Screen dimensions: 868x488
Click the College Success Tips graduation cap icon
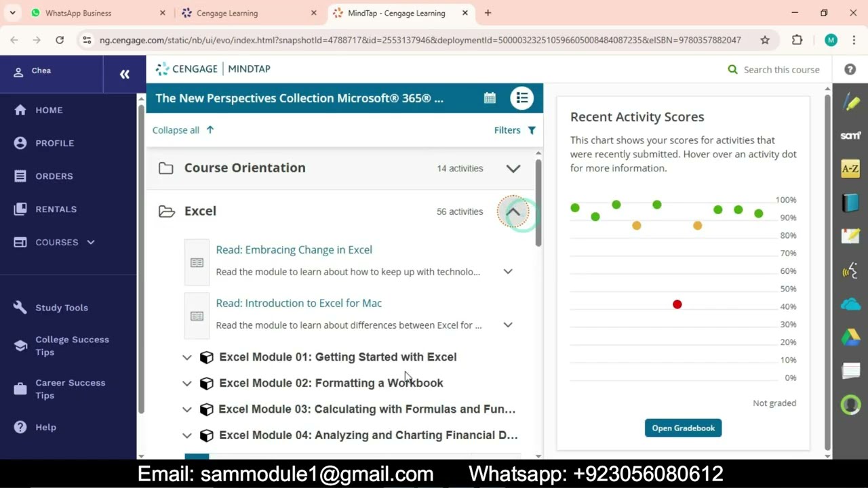(20, 346)
